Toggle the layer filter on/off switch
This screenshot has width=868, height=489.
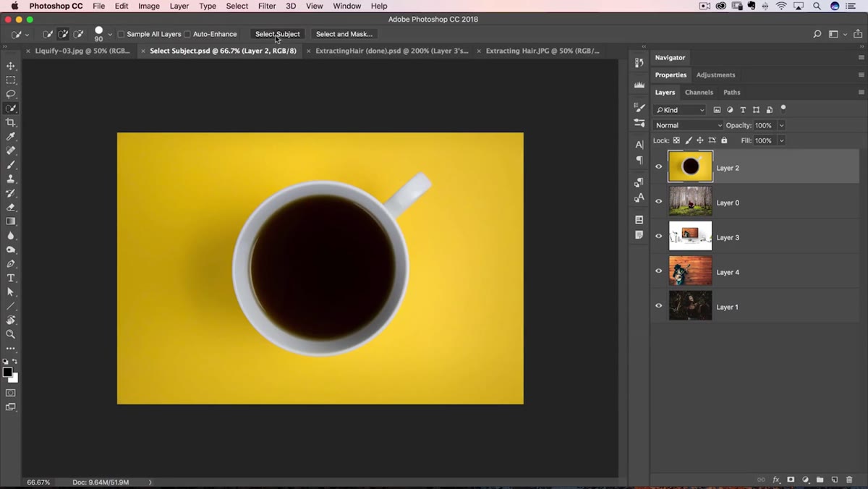(x=783, y=109)
